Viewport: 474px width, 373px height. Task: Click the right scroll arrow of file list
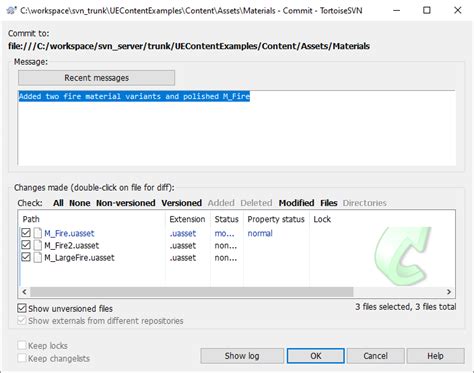click(x=449, y=292)
